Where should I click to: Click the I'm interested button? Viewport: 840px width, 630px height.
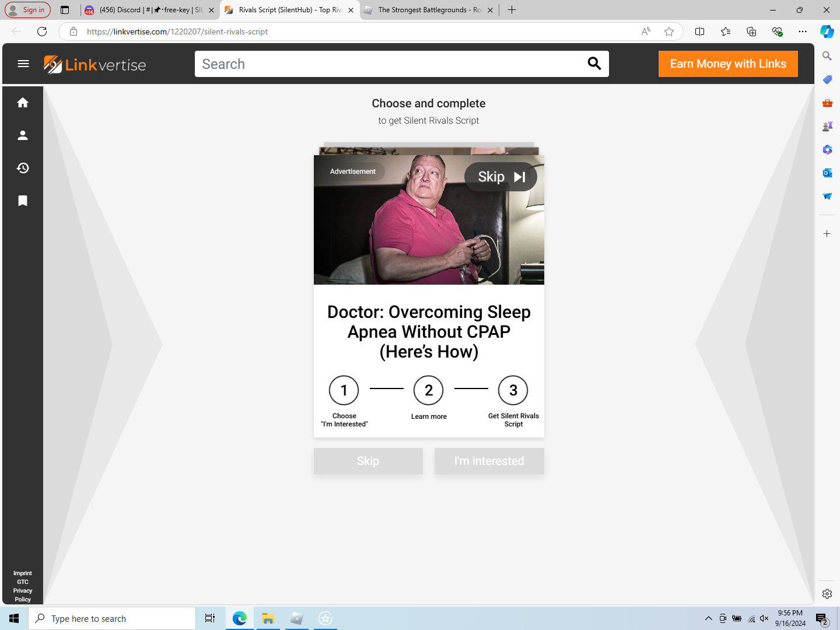489,461
